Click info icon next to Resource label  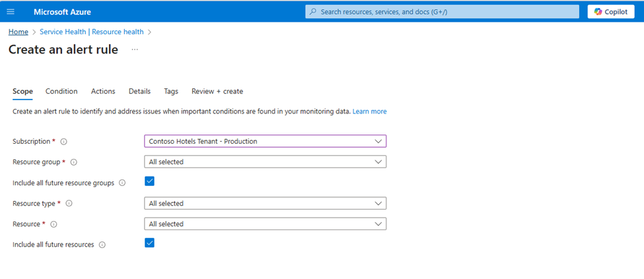[54, 224]
